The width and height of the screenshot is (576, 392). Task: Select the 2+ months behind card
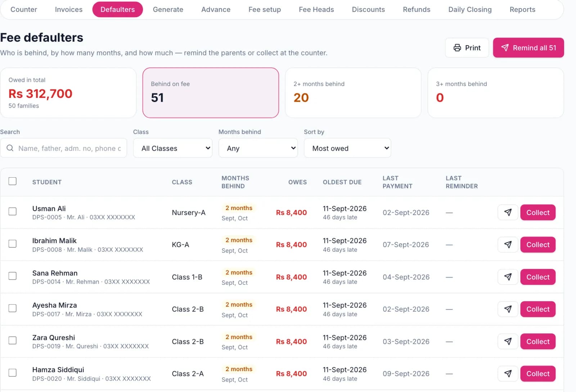353,93
